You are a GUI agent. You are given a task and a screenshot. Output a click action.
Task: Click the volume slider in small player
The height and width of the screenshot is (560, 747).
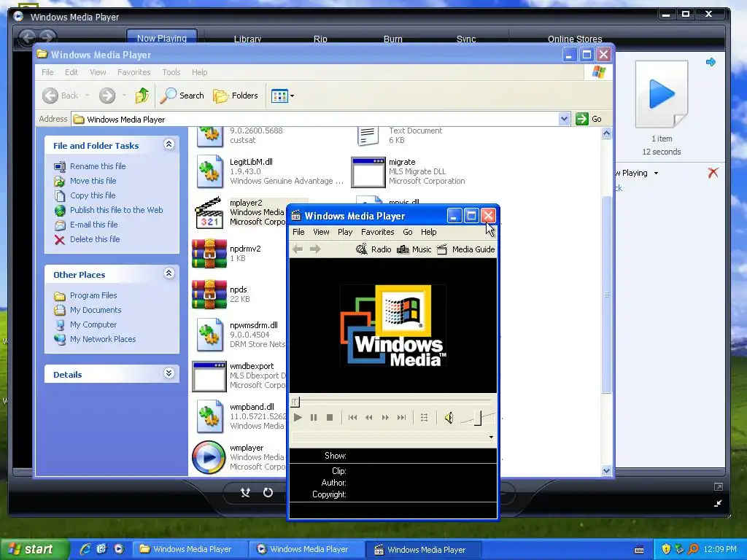(478, 418)
